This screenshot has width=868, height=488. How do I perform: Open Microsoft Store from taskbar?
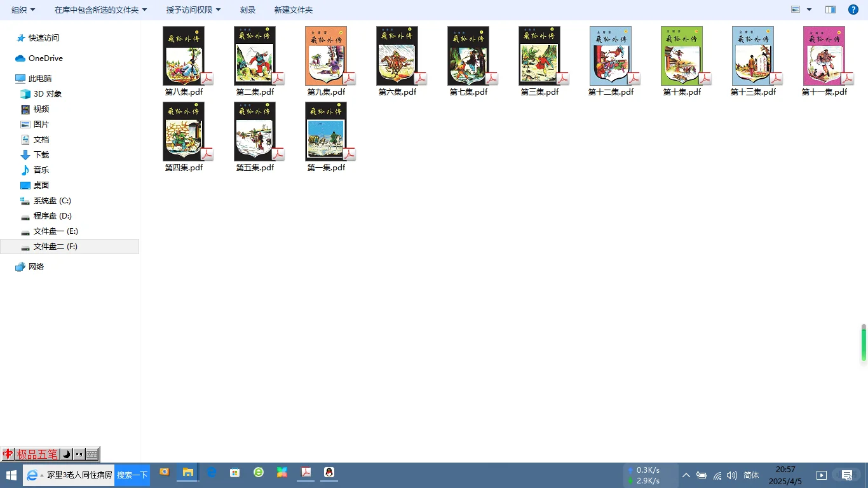pos(235,472)
